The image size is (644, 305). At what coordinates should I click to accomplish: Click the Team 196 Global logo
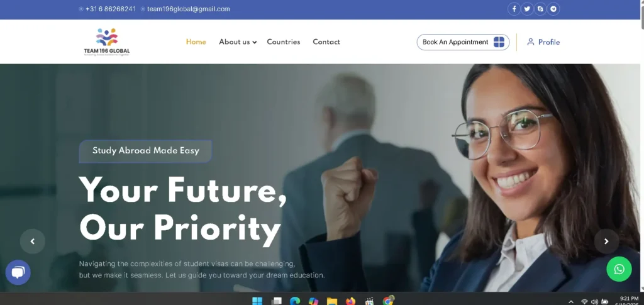[x=107, y=42]
